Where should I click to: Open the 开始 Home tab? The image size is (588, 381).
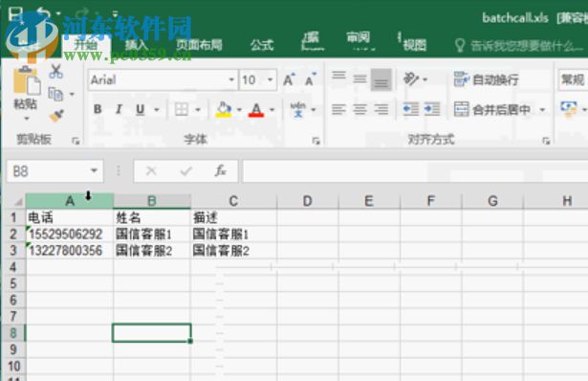point(85,45)
